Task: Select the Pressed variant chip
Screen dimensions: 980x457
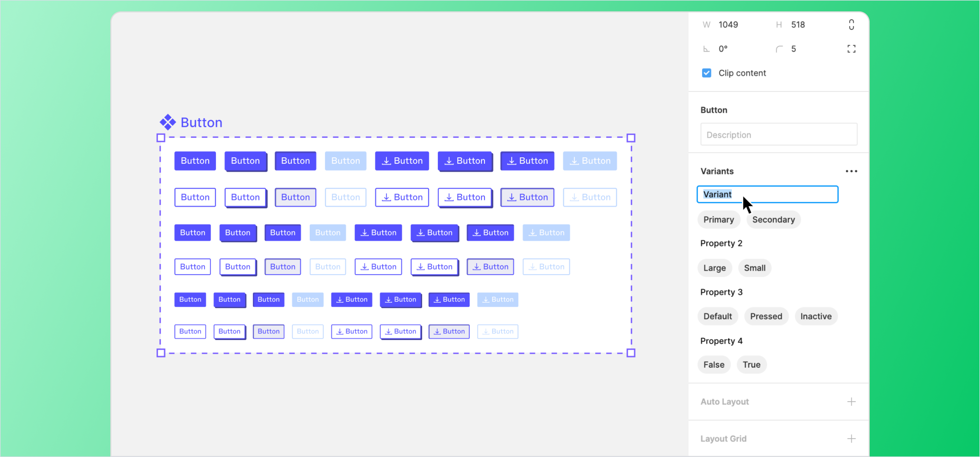Action: tap(766, 316)
